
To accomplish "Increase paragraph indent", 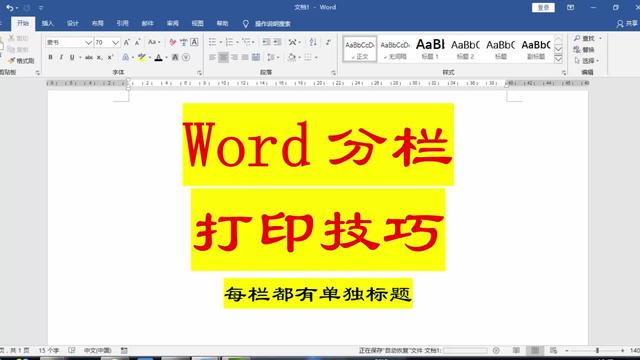I will click(277, 42).
